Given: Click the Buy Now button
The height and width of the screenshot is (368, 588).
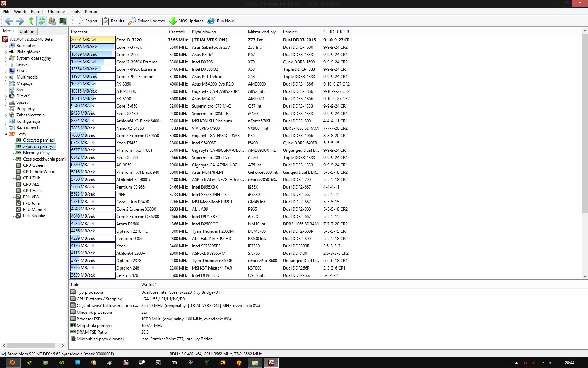Looking at the screenshot, I should (x=221, y=21).
